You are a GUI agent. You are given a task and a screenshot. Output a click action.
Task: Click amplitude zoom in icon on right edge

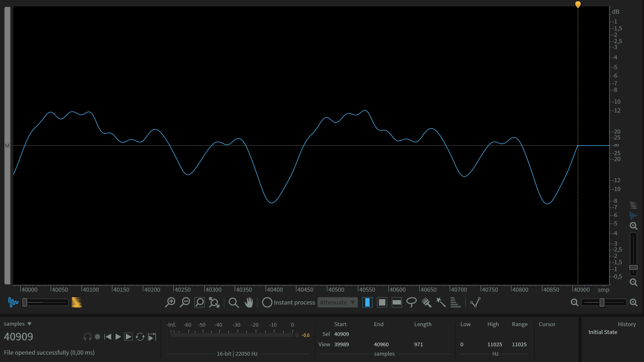633,226
